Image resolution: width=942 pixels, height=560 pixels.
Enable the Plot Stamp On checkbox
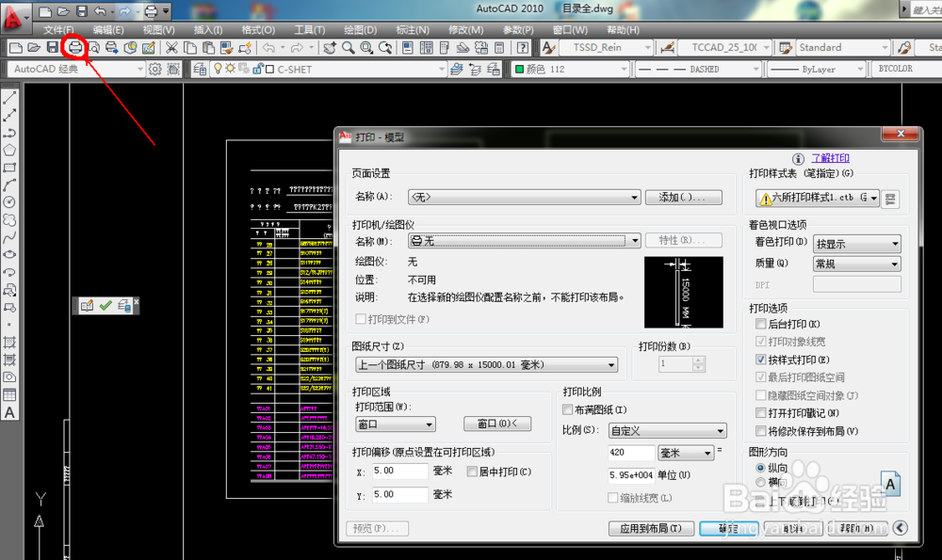coord(761,413)
